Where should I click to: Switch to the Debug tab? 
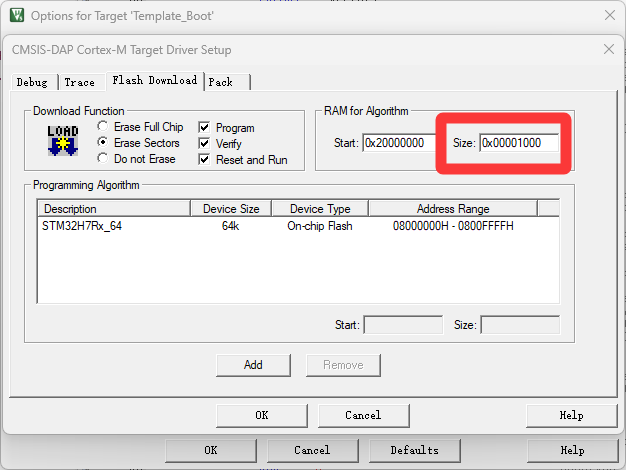pos(32,82)
